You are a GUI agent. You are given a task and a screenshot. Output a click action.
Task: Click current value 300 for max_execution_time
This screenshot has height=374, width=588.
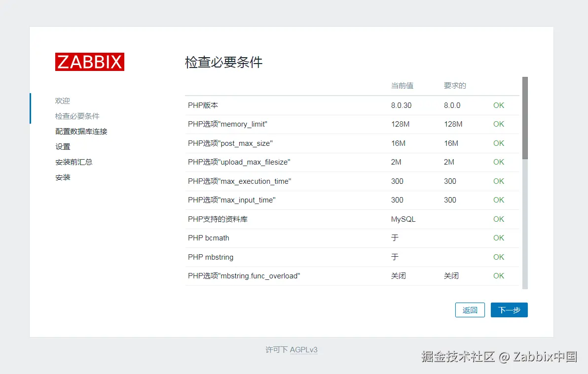397,181
